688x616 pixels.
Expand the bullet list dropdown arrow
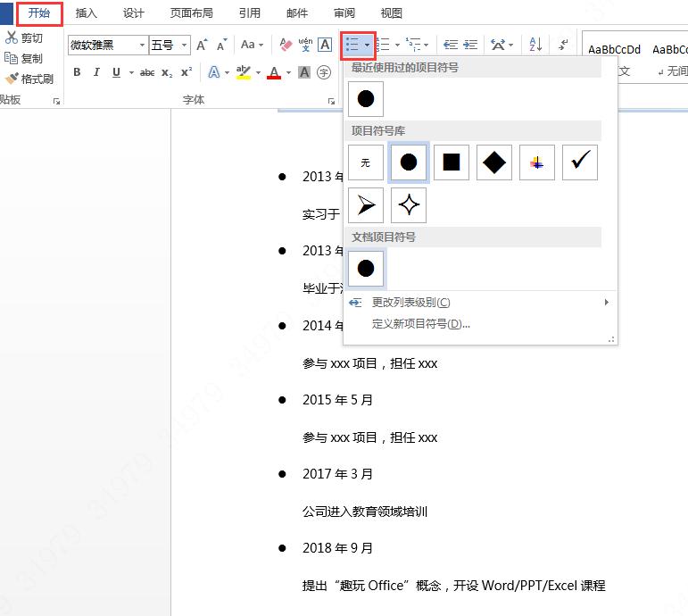(368, 45)
